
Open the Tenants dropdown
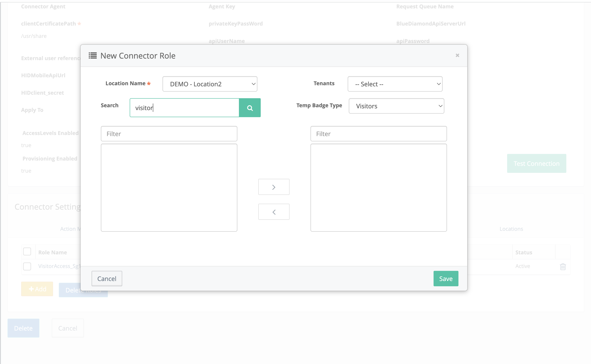(395, 84)
